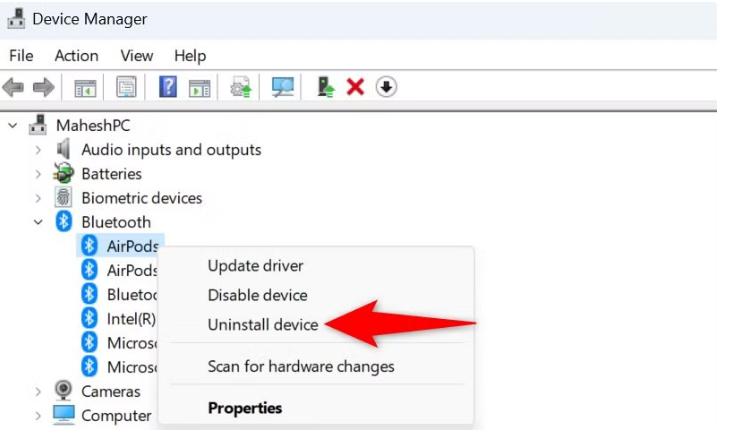Expand the Computer chevron
The height and width of the screenshot is (448, 735).
coord(38,416)
